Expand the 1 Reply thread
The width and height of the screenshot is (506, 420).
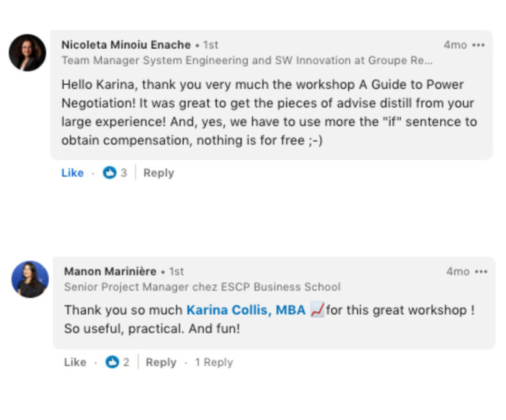click(214, 362)
